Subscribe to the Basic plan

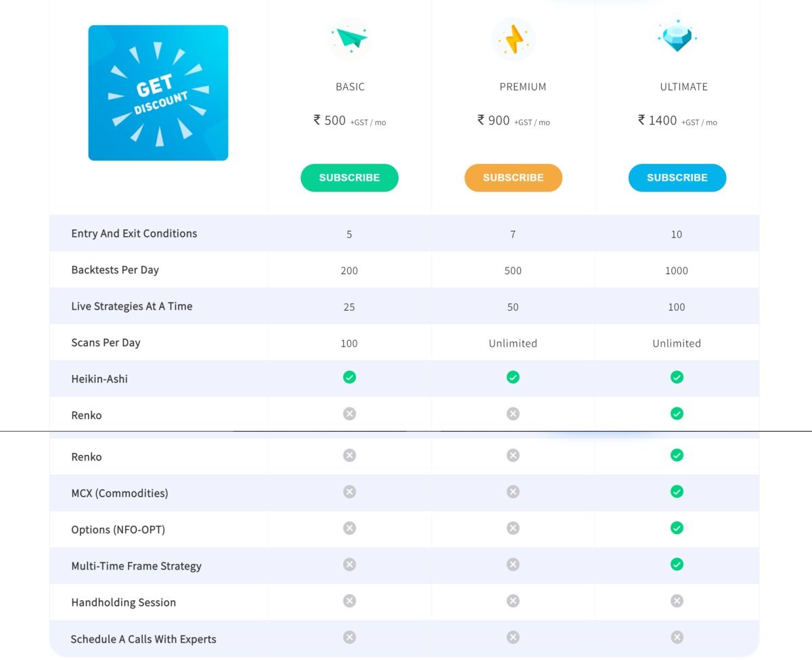[x=349, y=177]
